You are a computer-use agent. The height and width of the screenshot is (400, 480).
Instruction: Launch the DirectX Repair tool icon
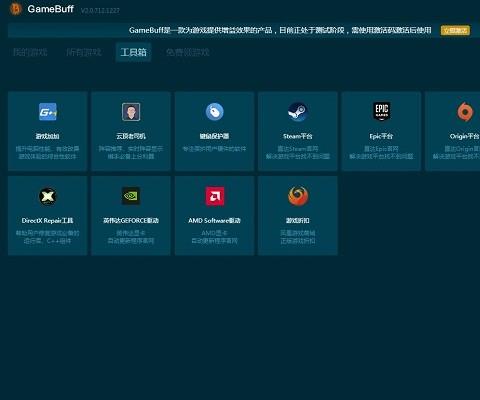[x=48, y=196]
